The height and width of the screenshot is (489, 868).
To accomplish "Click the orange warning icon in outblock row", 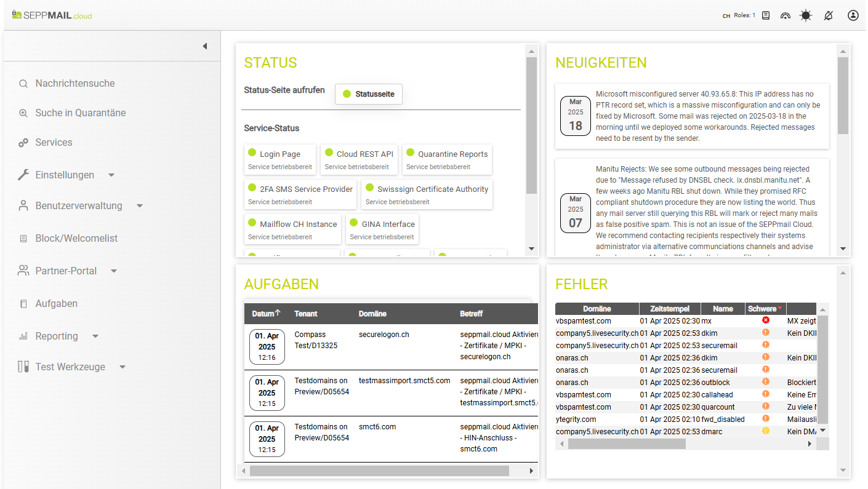I will coord(766,382).
